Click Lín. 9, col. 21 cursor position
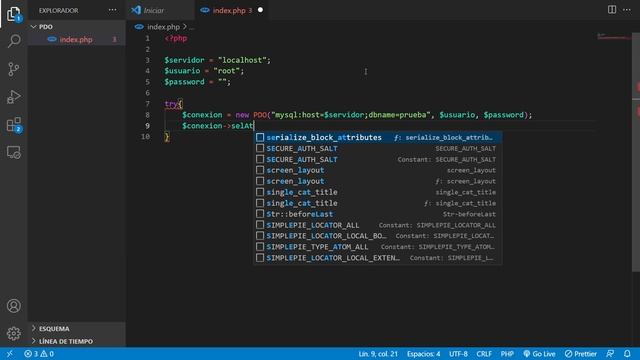 pyautogui.click(x=378, y=353)
